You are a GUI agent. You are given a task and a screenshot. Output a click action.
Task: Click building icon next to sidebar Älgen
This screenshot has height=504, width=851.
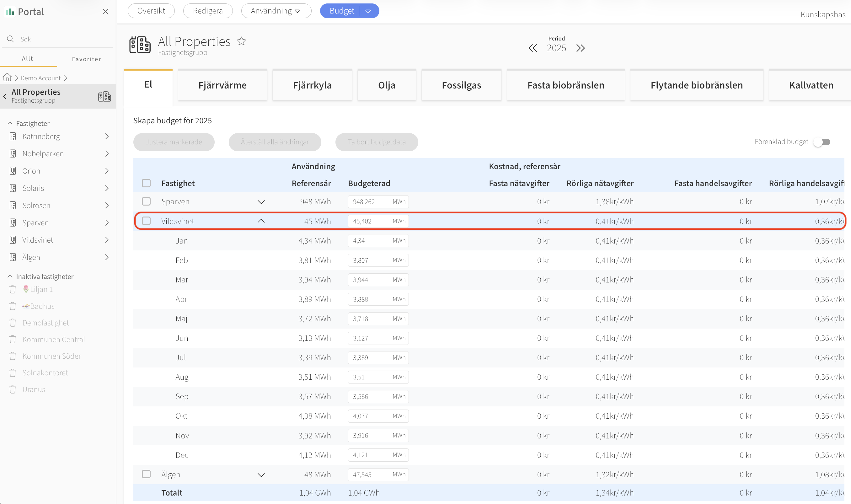coord(13,257)
